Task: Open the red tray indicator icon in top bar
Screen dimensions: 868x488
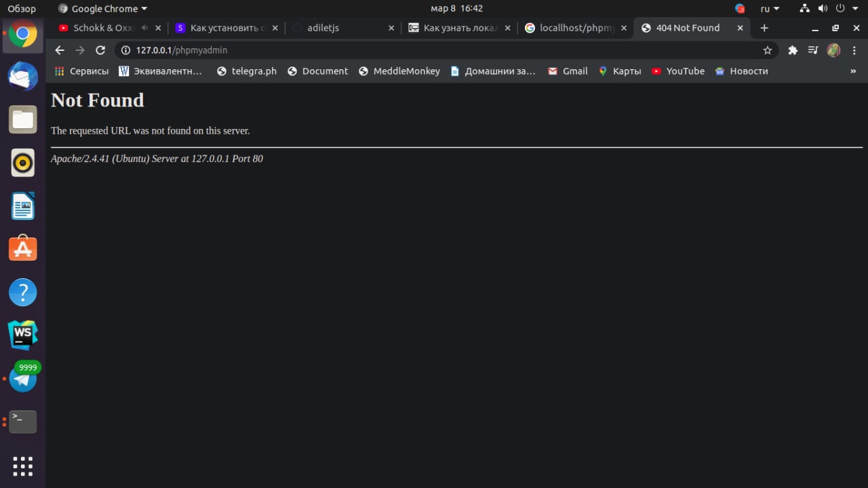Action: click(x=740, y=9)
